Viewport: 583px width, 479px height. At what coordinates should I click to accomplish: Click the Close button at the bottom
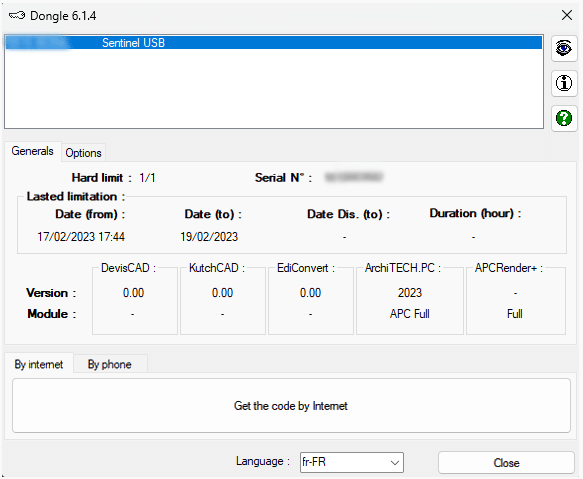(x=506, y=463)
